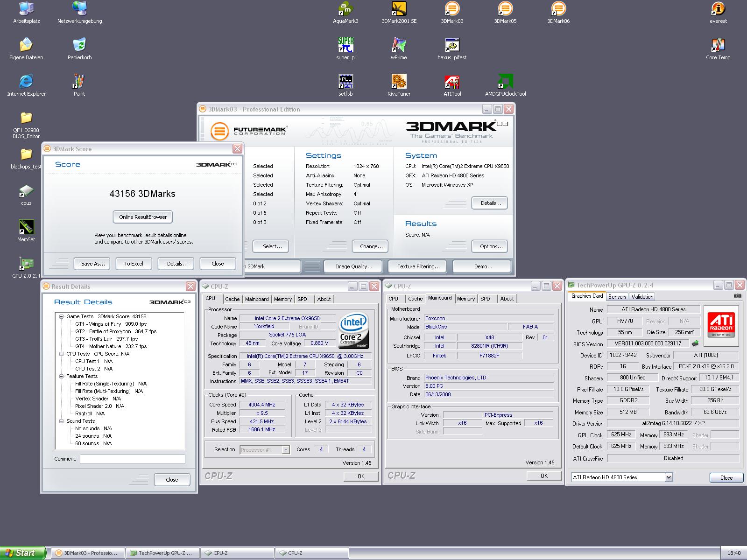This screenshot has height=560, width=747.
Task: Switch to Memory tab in left CPU-Z
Action: [x=283, y=299]
